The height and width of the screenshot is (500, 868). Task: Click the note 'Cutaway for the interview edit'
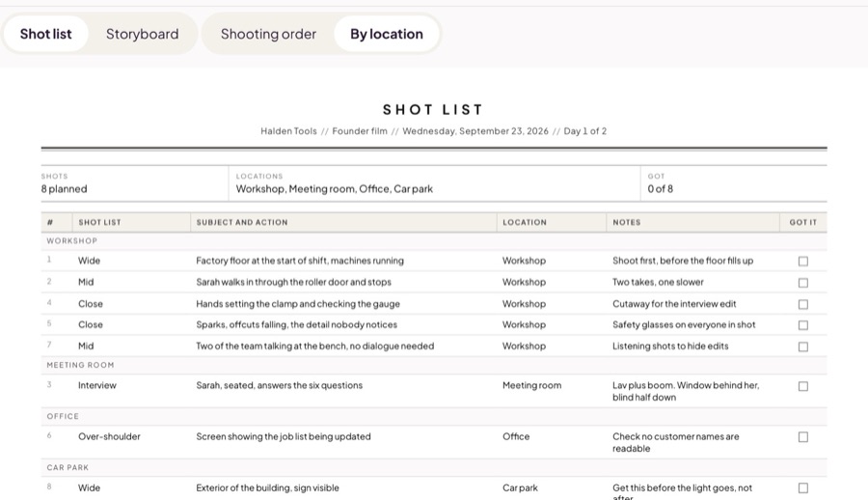pos(674,304)
